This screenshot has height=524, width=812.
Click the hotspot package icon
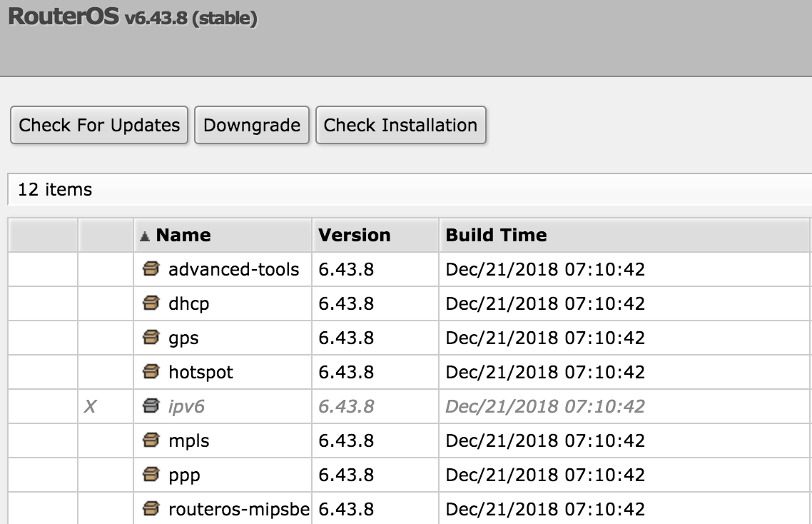pyautogui.click(x=151, y=372)
